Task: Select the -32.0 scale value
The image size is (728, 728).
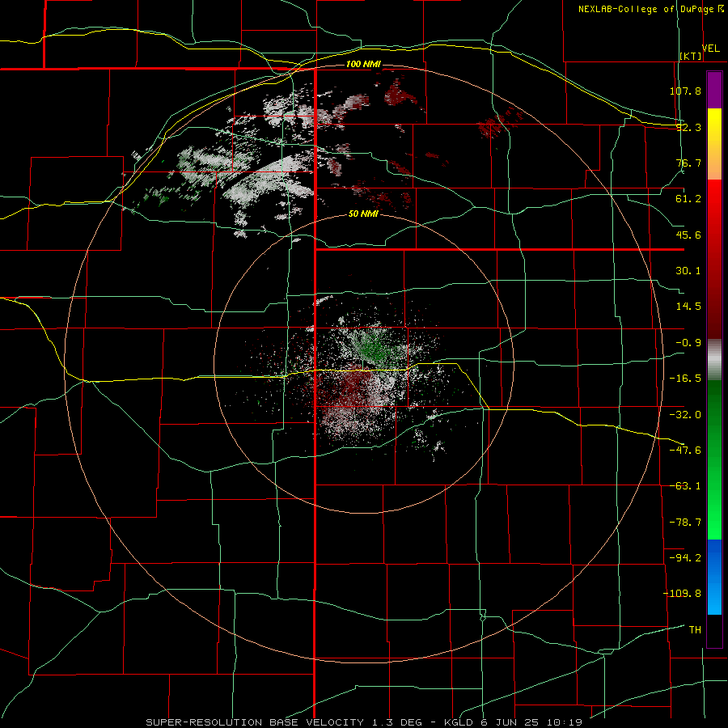Action: pyautogui.click(x=685, y=415)
